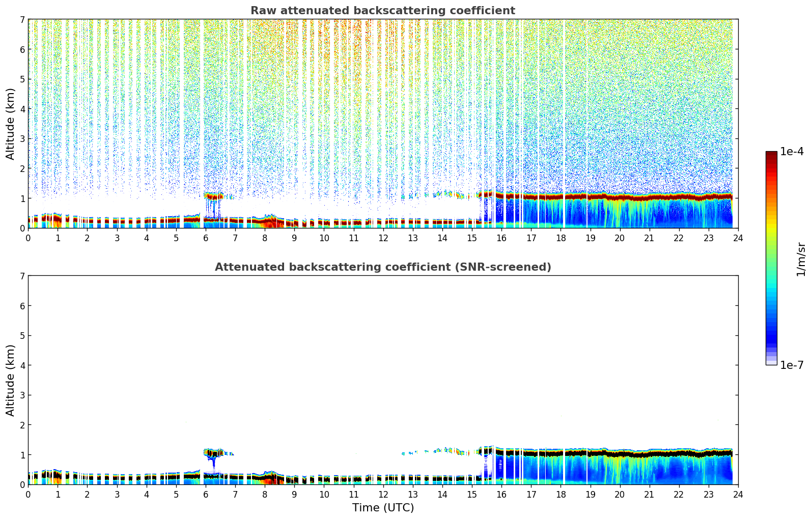The width and height of the screenshot is (812, 519).
Task: Click the altitude 3 tick on the top plot
Action: pos(22,138)
